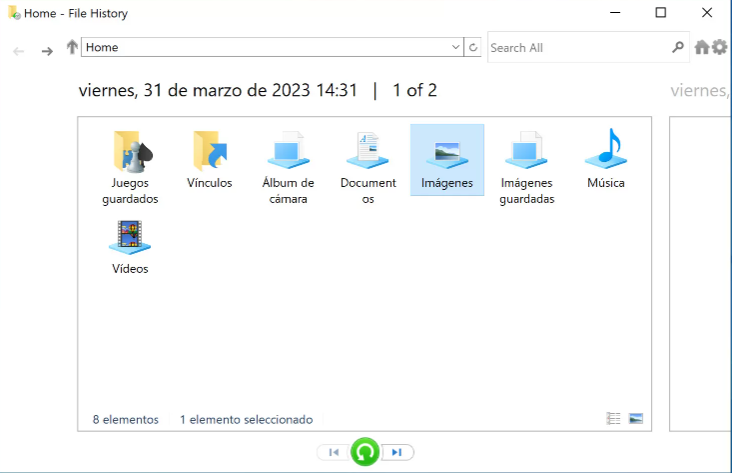Click the Home icon in the toolbar
Image resolution: width=732 pixels, height=473 pixels.
click(x=701, y=48)
